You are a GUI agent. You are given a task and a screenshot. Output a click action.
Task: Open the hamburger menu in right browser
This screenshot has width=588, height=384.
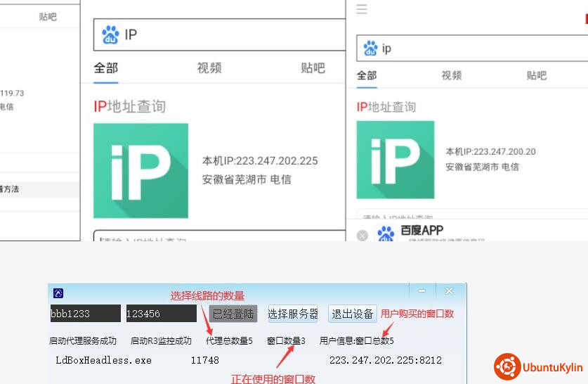click(362, 9)
